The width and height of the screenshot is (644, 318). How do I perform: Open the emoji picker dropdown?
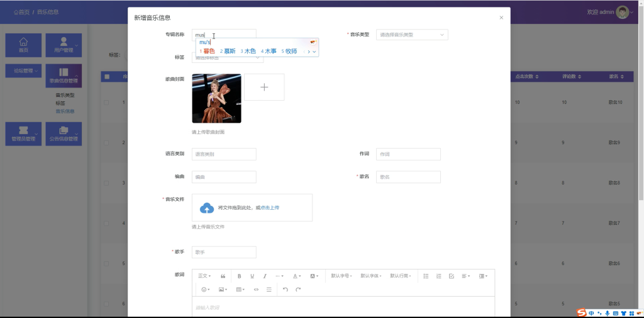206,290
